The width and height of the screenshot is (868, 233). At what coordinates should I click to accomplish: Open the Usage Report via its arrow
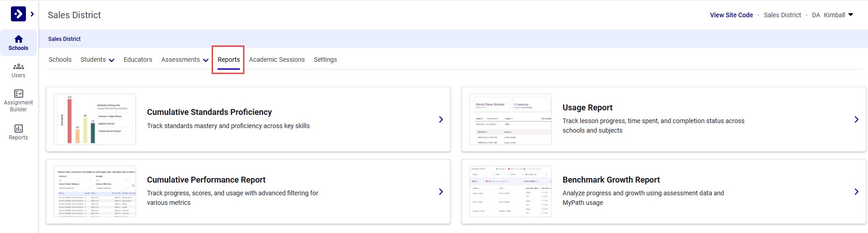(856, 119)
